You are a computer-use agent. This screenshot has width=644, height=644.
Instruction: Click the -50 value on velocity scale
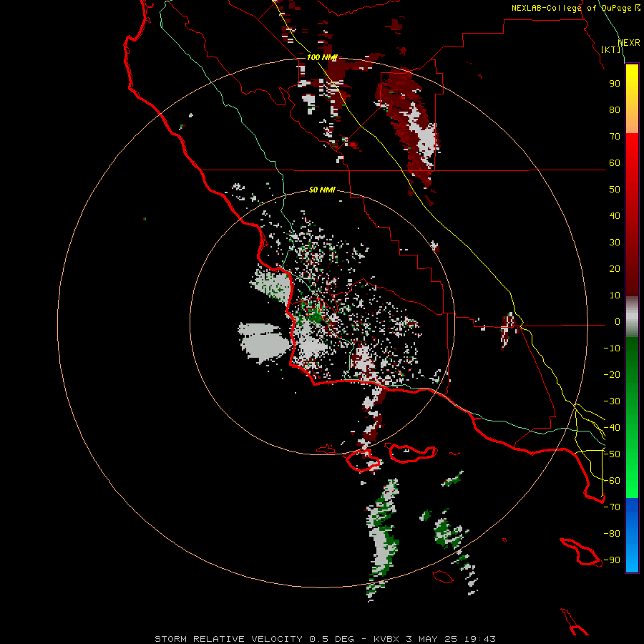pyautogui.click(x=612, y=454)
